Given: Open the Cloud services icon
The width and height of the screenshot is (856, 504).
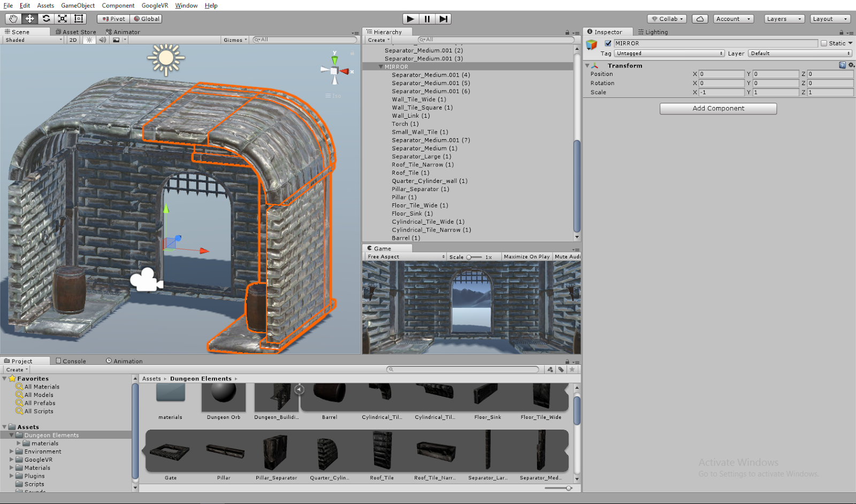Looking at the screenshot, I should pos(700,19).
